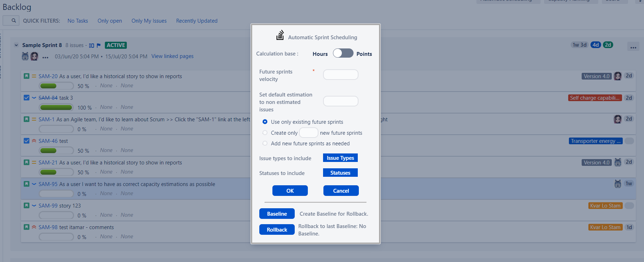Click the high priority icon on SAM-98
The height and width of the screenshot is (262, 644).
(34, 227)
